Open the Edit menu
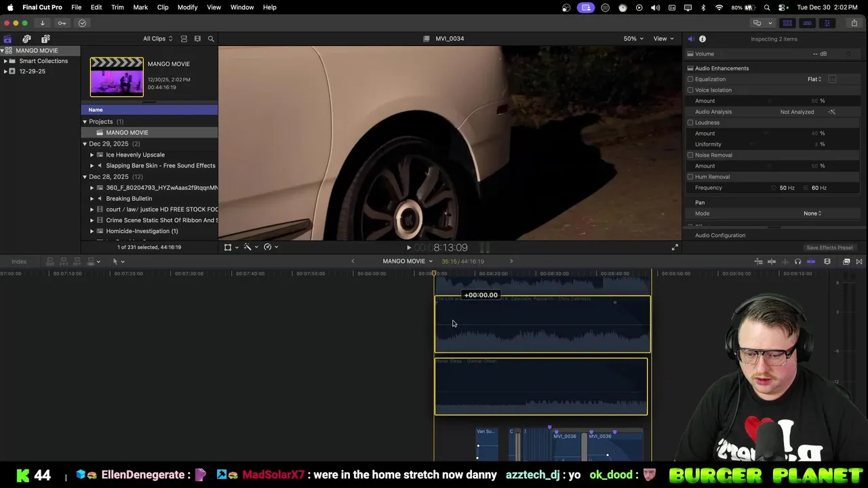Screen dimensions: 868x488 click(x=96, y=7)
